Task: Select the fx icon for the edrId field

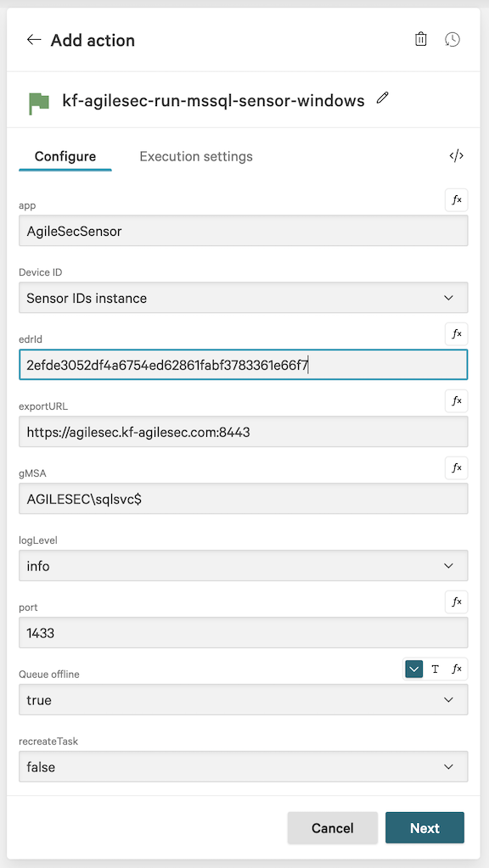Action: (x=456, y=333)
